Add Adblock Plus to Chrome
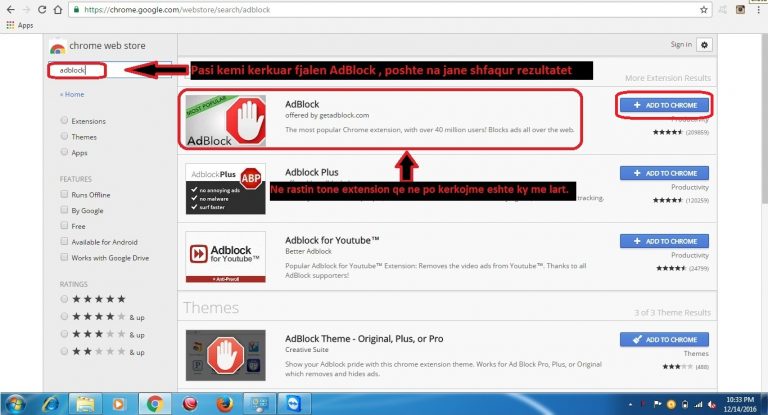The image size is (768, 415). pos(664,173)
